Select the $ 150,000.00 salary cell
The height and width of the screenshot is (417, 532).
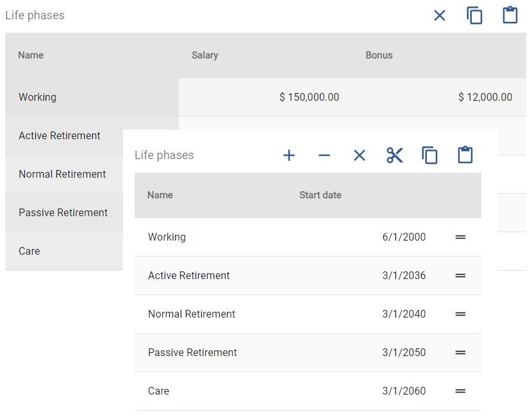click(309, 98)
